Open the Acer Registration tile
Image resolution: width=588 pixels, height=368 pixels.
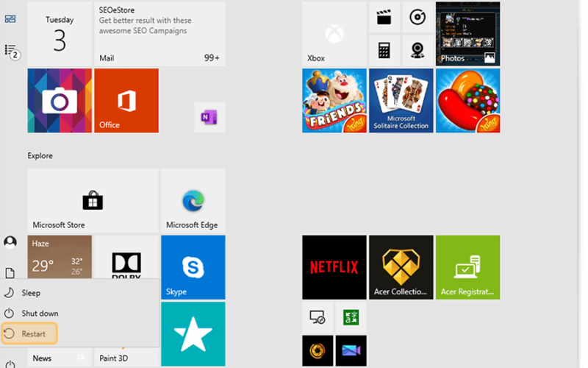[x=467, y=267]
